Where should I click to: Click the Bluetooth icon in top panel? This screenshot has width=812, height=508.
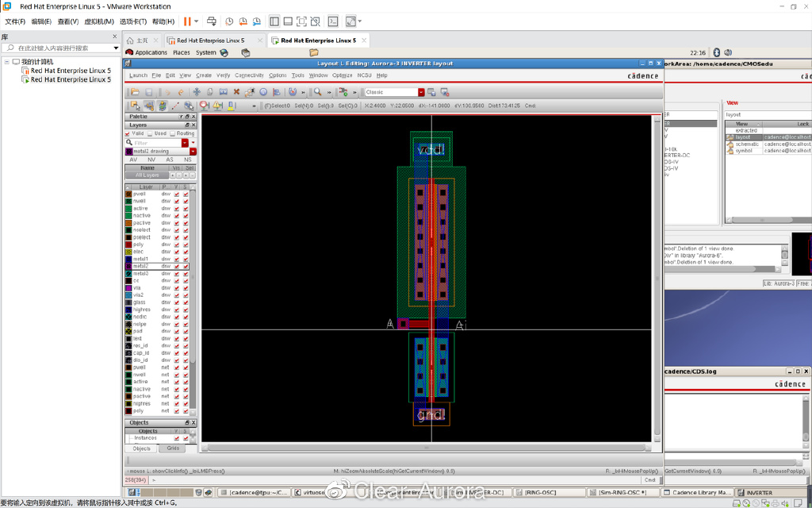tap(715, 52)
